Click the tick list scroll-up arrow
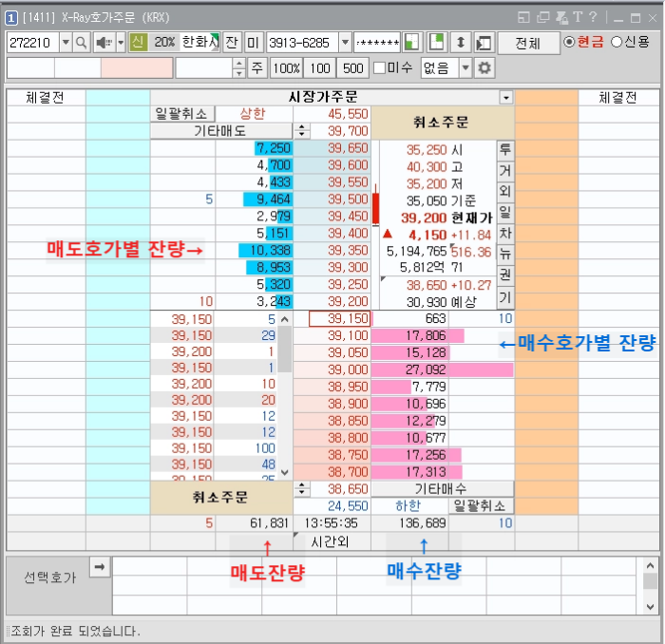This screenshot has width=665, height=644. [285, 319]
